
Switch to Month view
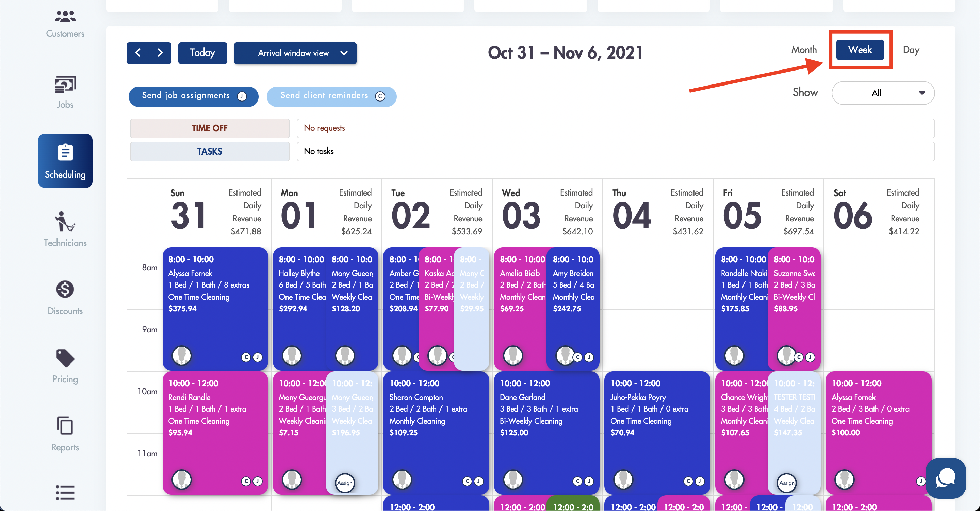click(x=803, y=50)
